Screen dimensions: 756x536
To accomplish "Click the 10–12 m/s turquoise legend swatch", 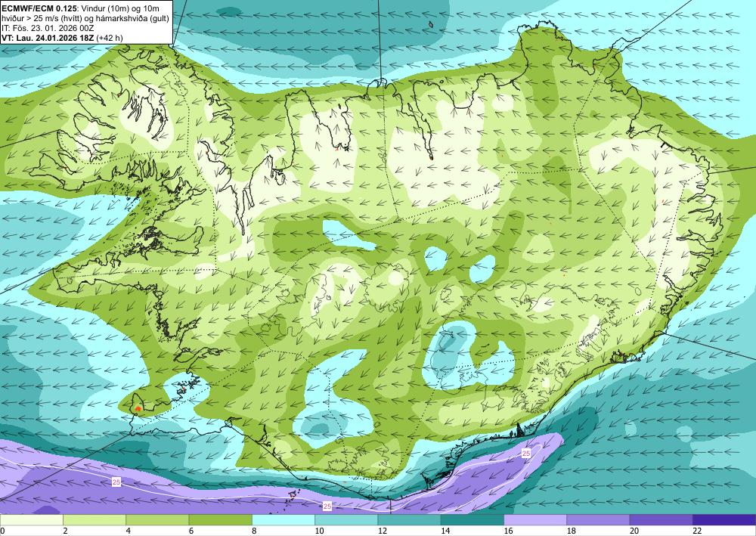I will pyautogui.click(x=346, y=520).
